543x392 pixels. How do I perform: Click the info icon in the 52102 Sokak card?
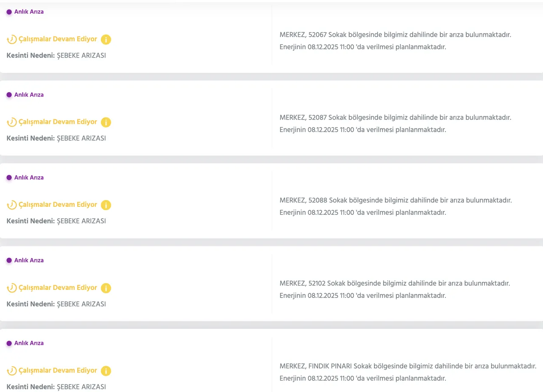pyautogui.click(x=106, y=288)
